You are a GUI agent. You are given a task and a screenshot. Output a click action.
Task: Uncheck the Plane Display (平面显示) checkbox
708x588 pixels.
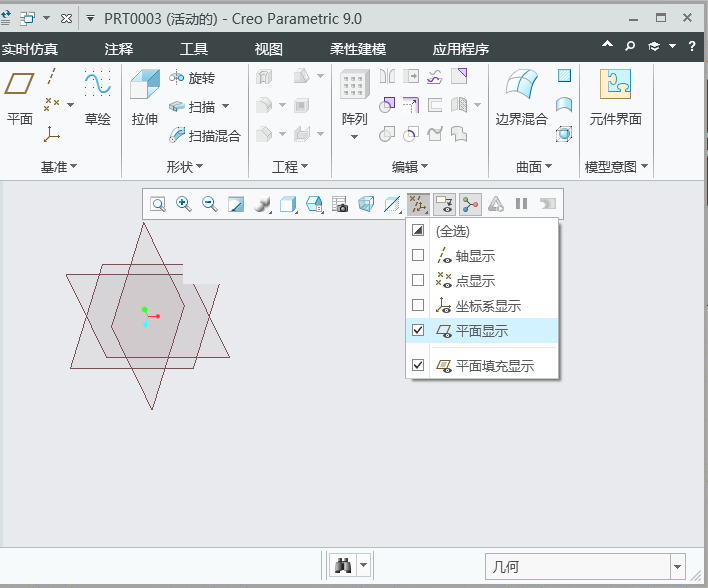coord(418,330)
